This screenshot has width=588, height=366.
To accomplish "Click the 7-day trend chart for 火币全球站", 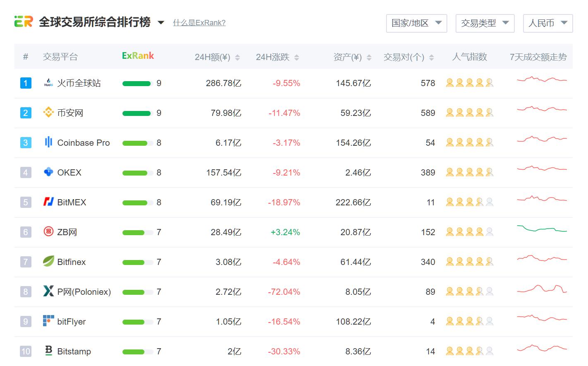I will click(542, 79).
